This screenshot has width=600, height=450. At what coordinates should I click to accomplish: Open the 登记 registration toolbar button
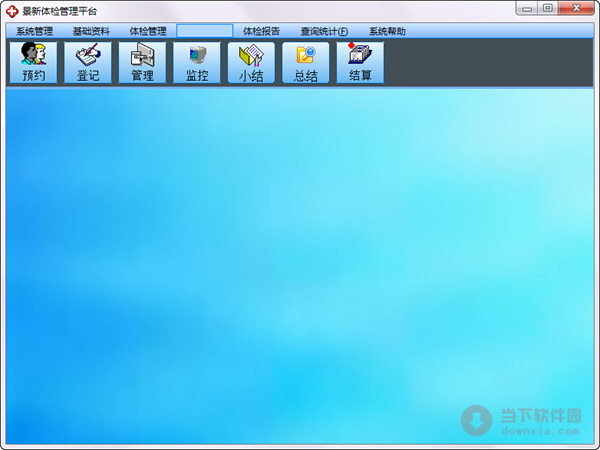88,62
